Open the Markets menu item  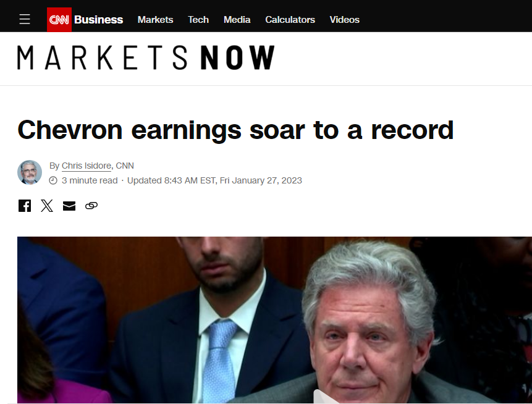[155, 20]
